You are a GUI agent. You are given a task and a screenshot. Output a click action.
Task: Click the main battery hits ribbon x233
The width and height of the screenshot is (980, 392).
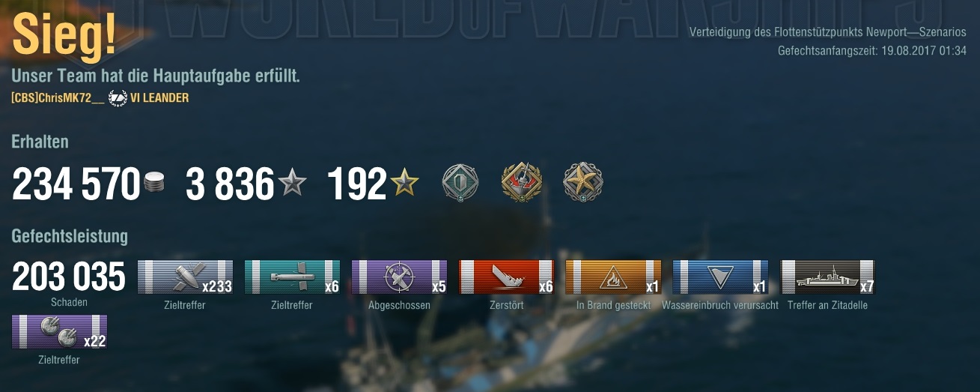(x=185, y=277)
